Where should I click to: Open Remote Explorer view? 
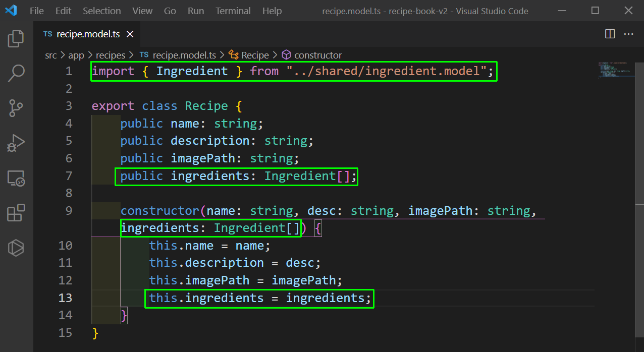(x=16, y=178)
